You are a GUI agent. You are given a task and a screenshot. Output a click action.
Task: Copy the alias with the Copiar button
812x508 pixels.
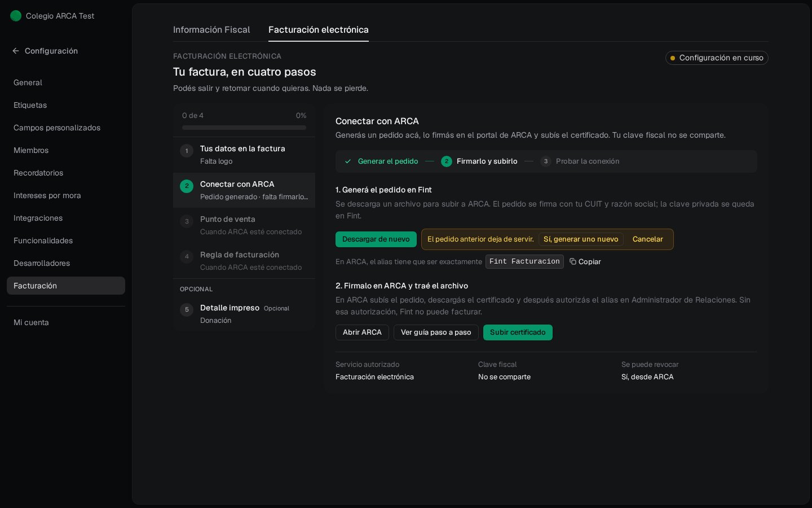coord(585,261)
